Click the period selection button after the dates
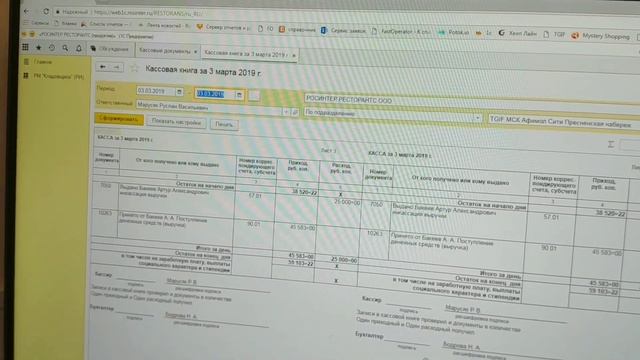 [x=254, y=96]
